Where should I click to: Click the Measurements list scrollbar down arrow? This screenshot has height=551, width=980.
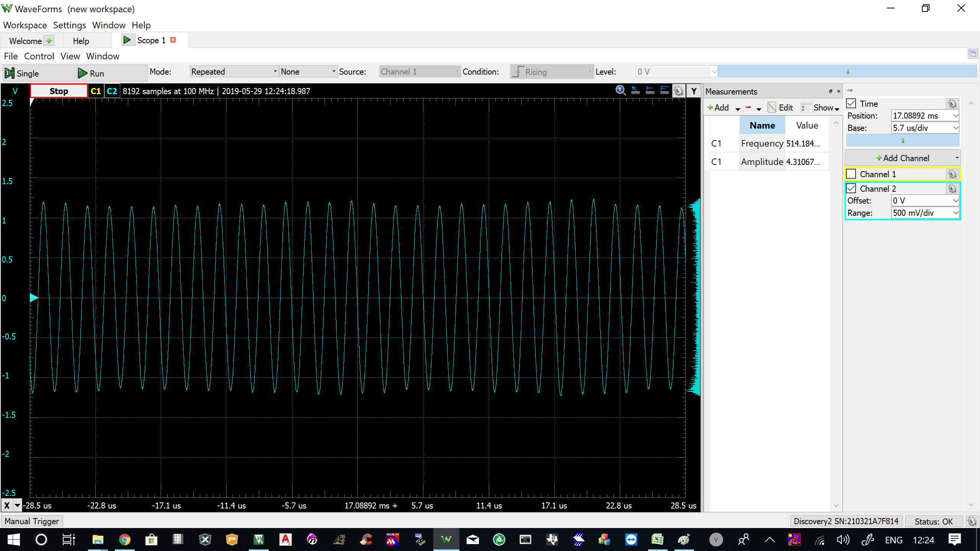(x=836, y=506)
